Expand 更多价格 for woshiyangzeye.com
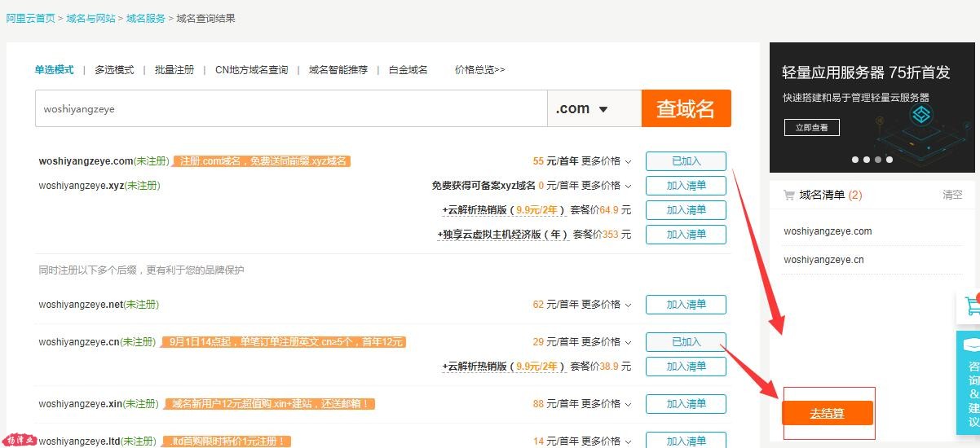This screenshot has width=980, height=448. pos(607,161)
